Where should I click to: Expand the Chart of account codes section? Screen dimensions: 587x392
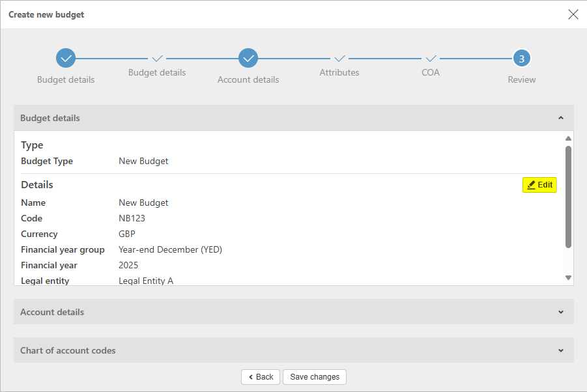click(560, 351)
